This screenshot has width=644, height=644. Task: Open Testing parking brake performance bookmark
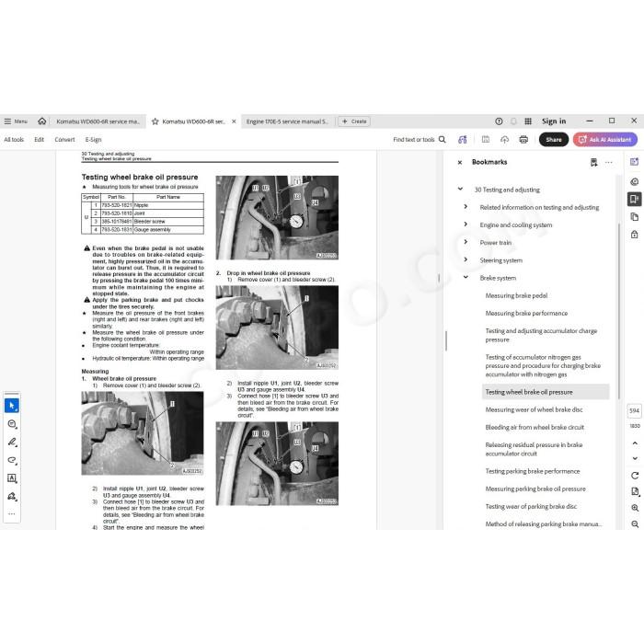tap(533, 471)
